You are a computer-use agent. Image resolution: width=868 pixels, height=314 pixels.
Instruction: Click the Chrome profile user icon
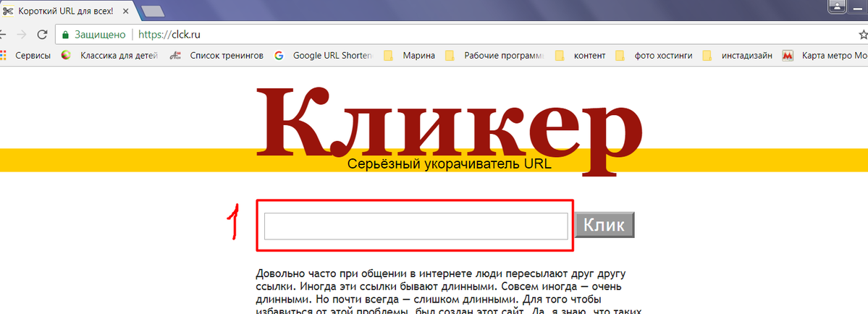pos(838,7)
